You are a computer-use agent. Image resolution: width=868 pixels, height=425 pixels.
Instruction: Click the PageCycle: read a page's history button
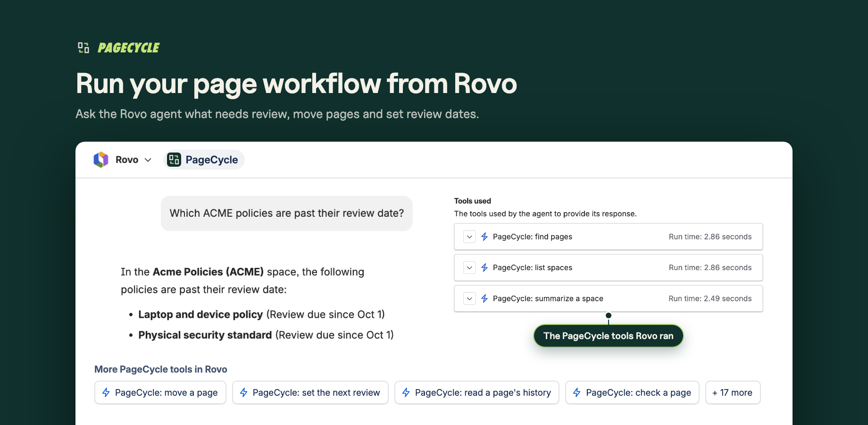click(477, 392)
